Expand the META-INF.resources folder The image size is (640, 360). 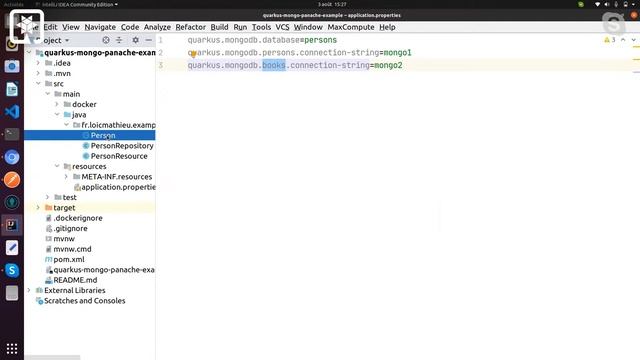67,177
